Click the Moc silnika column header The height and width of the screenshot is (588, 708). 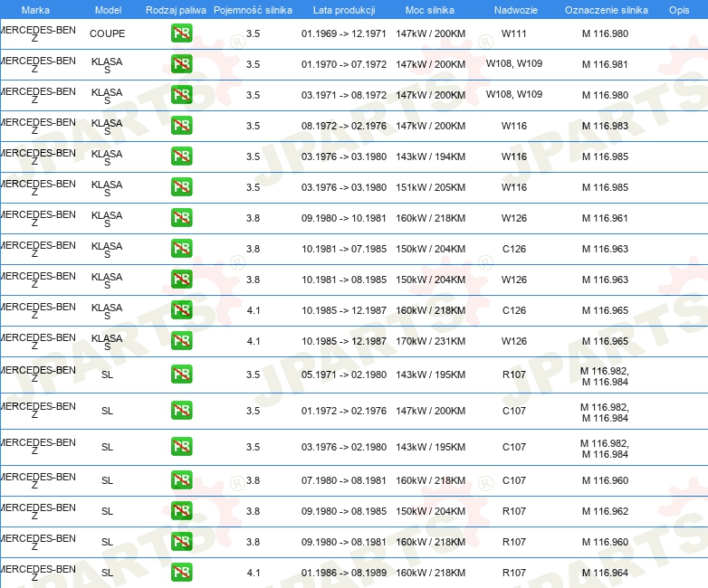pos(430,10)
